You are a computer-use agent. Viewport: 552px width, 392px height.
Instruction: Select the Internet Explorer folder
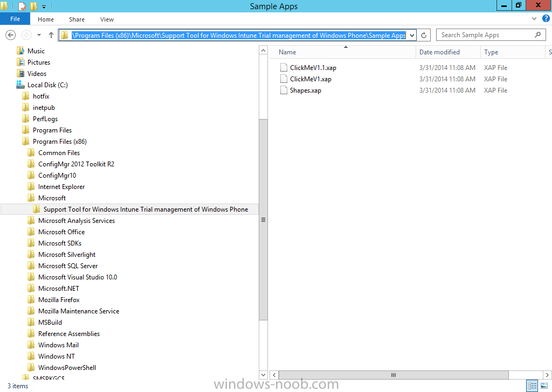coord(61,187)
